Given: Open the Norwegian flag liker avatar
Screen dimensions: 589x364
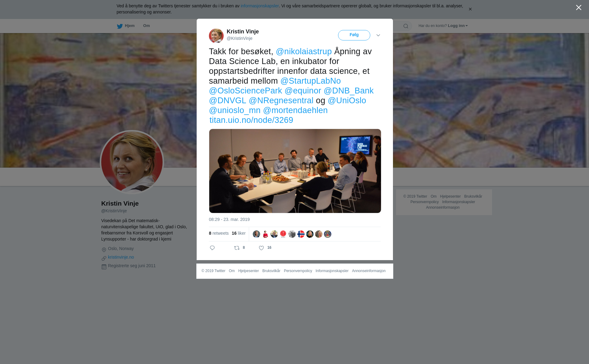Looking at the screenshot, I should [x=301, y=234].
